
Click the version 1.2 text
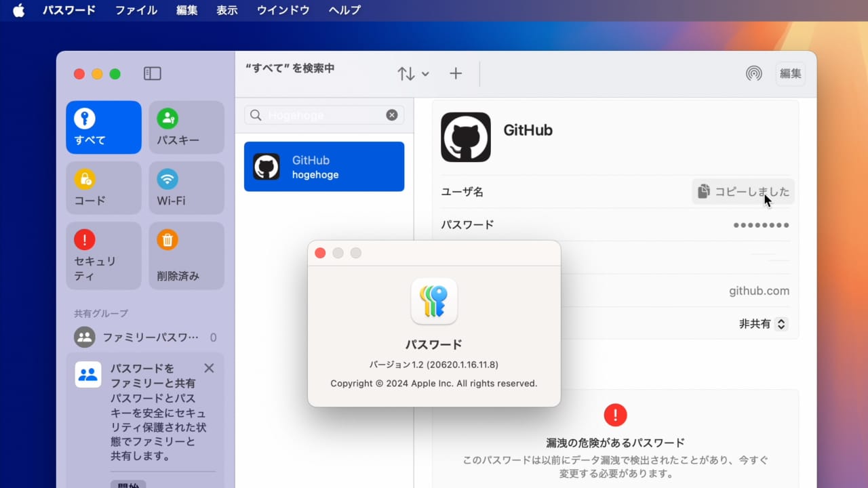point(434,365)
